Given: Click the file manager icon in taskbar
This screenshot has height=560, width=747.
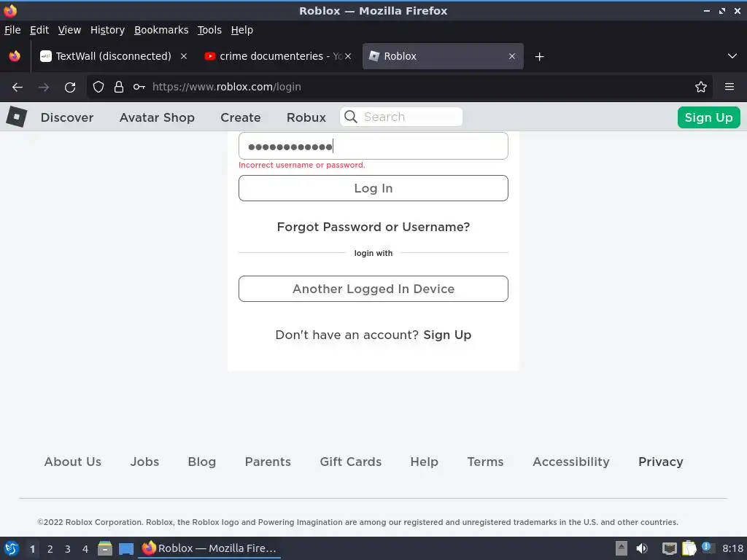Looking at the screenshot, I should 105,548.
